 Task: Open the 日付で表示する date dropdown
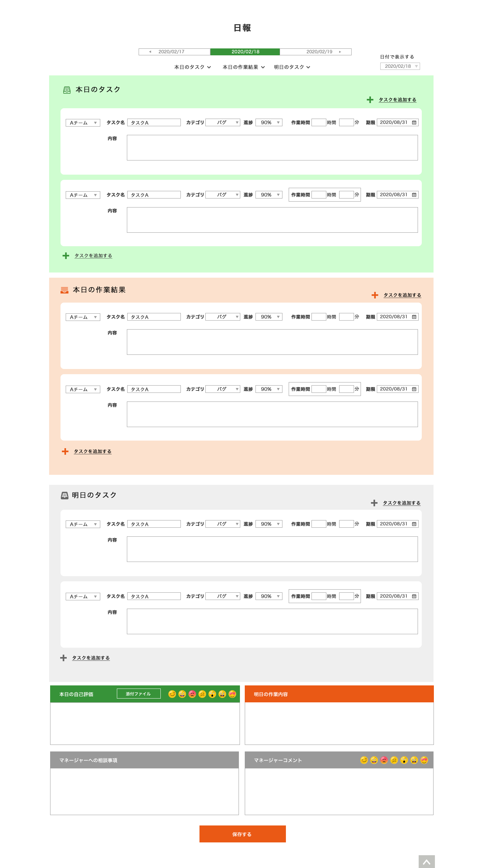point(400,66)
